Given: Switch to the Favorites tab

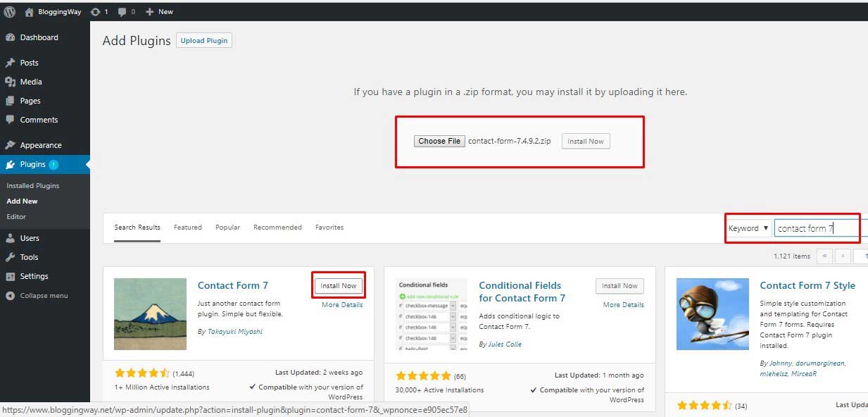Looking at the screenshot, I should pos(329,228).
